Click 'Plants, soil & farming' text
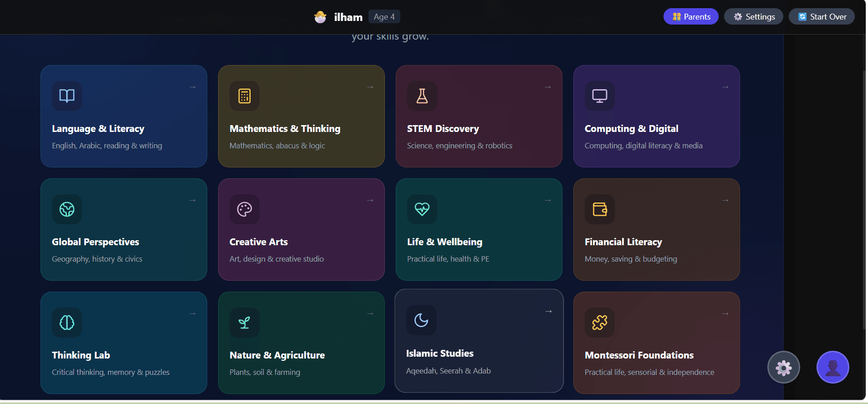This screenshot has height=404, width=868. pyautogui.click(x=265, y=372)
